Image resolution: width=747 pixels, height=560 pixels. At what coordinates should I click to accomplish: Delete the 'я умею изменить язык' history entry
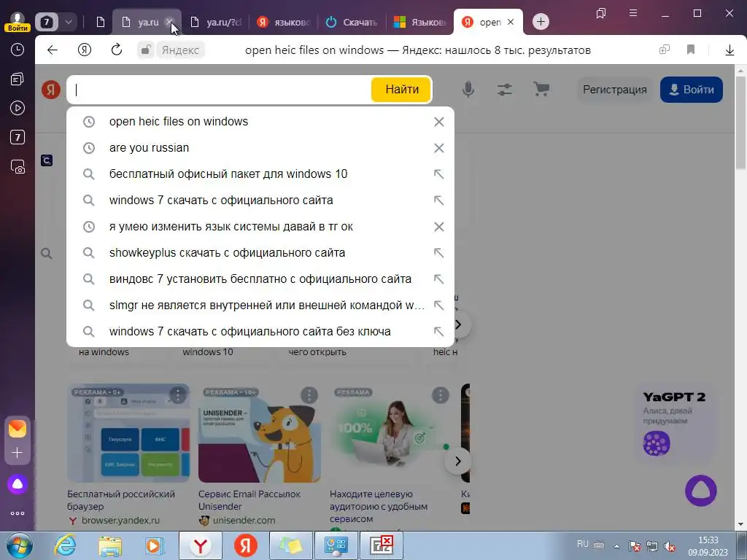point(438,227)
